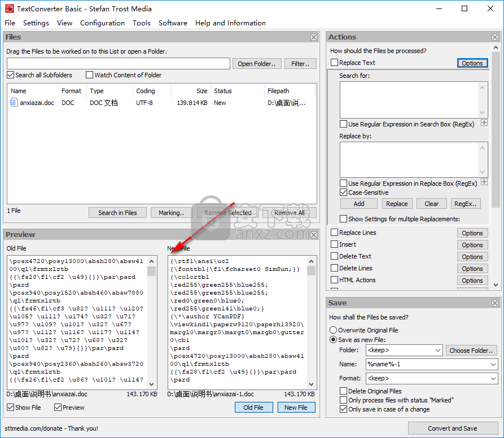Click the folder path input field
The image size is (504, 438).
click(x=119, y=63)
